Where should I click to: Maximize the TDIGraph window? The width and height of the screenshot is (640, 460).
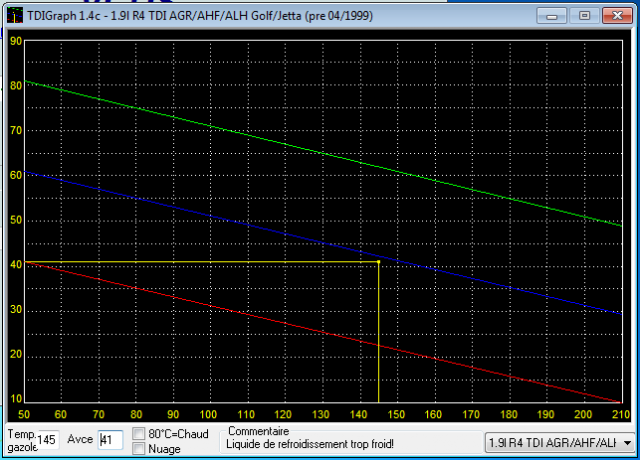click(583, 15)
